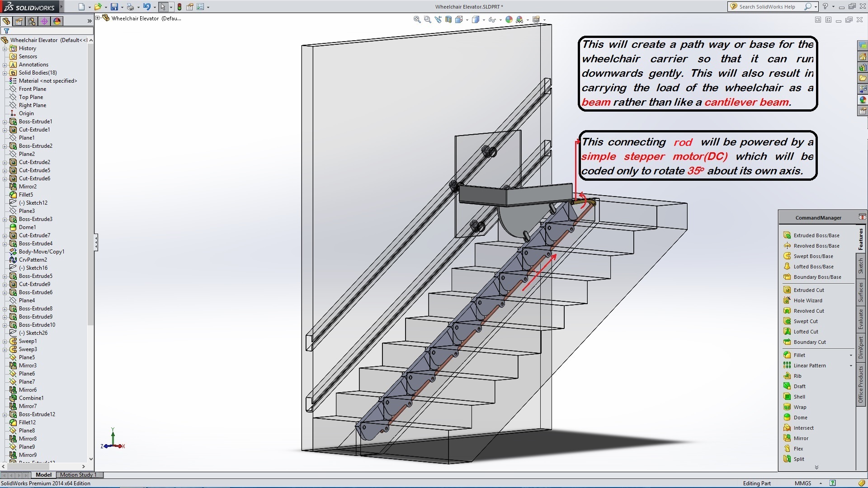Select Mirror7 in the feature tree
Viewport: 868px width, 488px height.
[28, 406]
